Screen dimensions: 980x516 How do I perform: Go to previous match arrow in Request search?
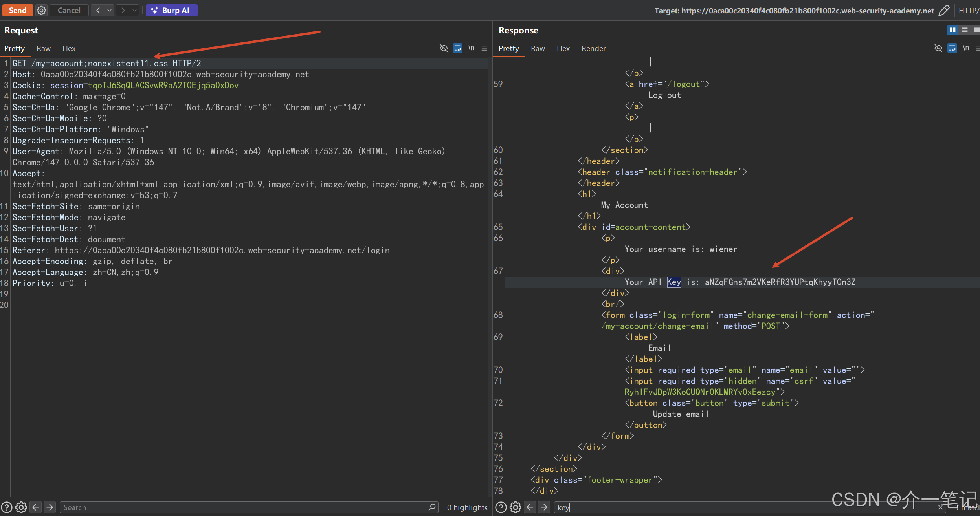pos(36,507)
